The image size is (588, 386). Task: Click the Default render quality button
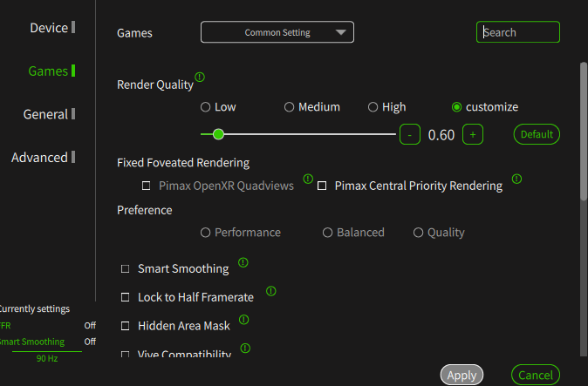tap(537, 134)
